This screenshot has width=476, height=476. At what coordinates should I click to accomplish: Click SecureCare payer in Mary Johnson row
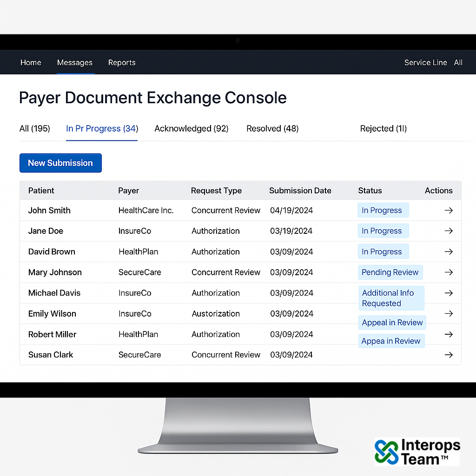139,272
